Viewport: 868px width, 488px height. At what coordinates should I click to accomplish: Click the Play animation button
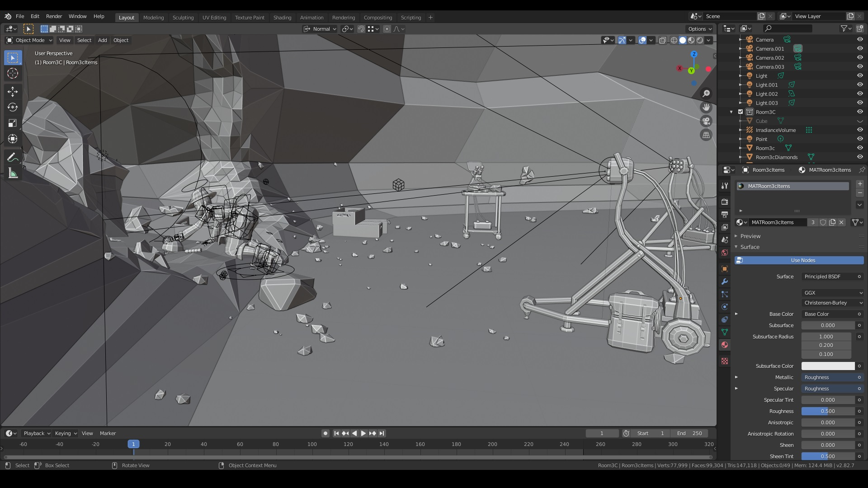(x=363, y=434)
